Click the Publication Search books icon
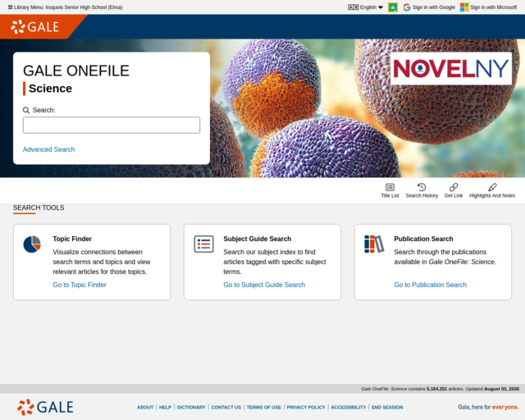The image size is (525, 420). tap(374, 244)
